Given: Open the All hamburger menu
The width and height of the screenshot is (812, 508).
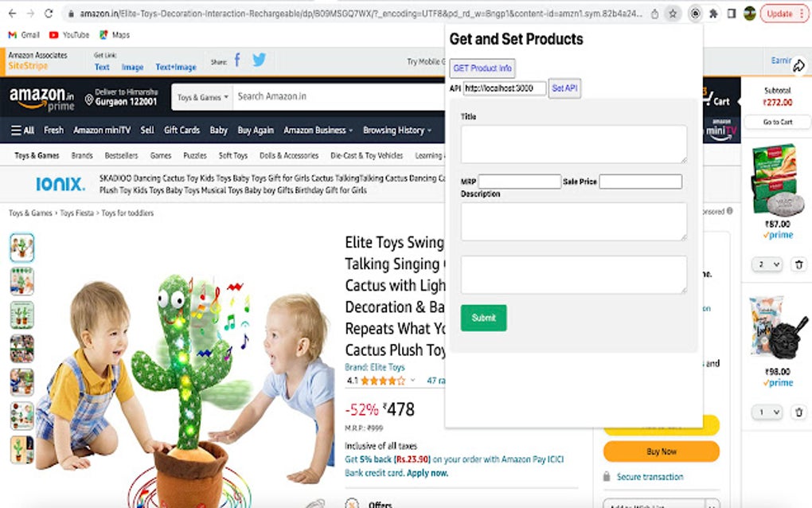Looking at the screenshot, I should coord(22,131).
